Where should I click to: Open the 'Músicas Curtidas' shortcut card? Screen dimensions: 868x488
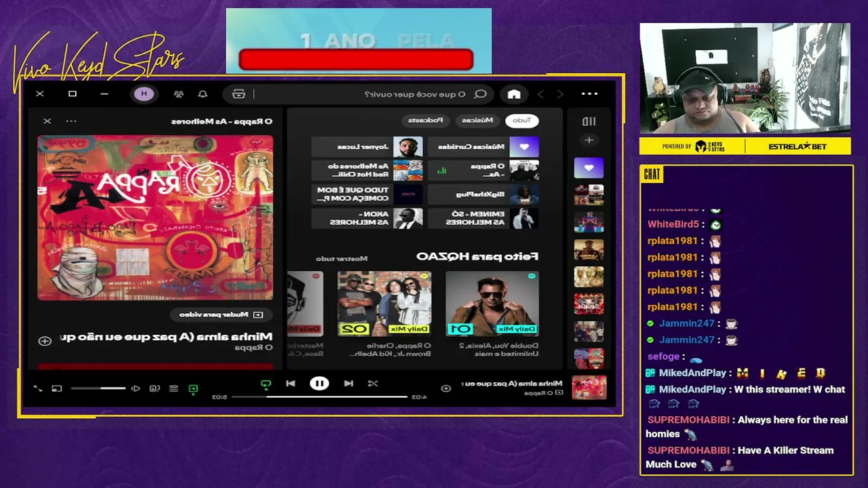coord(484,146)
